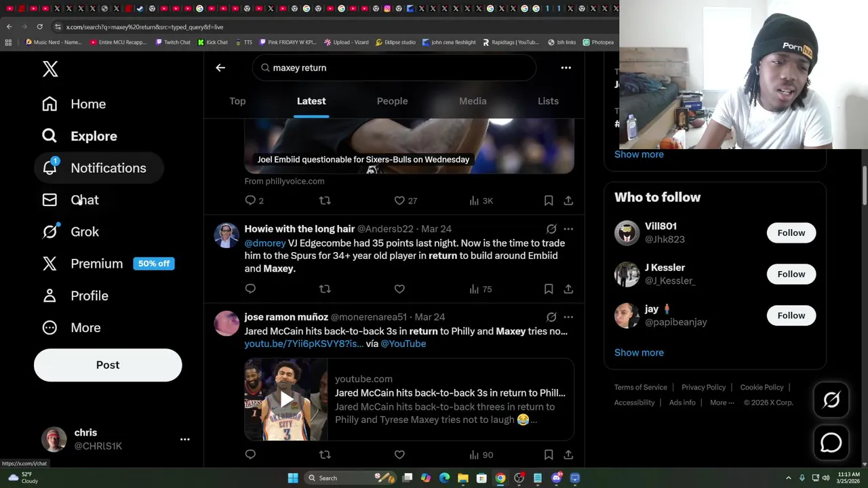Switch to the Latest tab

[x=311, y=101]
